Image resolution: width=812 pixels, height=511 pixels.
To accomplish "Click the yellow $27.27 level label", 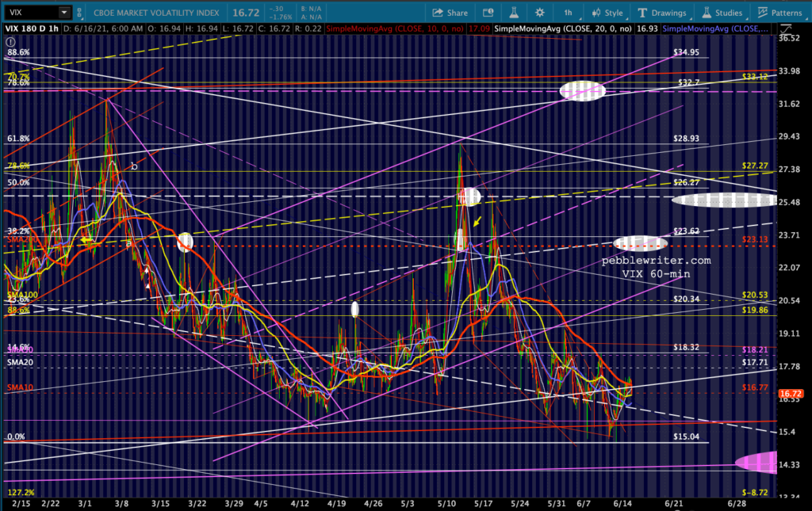I will point(755,166).
